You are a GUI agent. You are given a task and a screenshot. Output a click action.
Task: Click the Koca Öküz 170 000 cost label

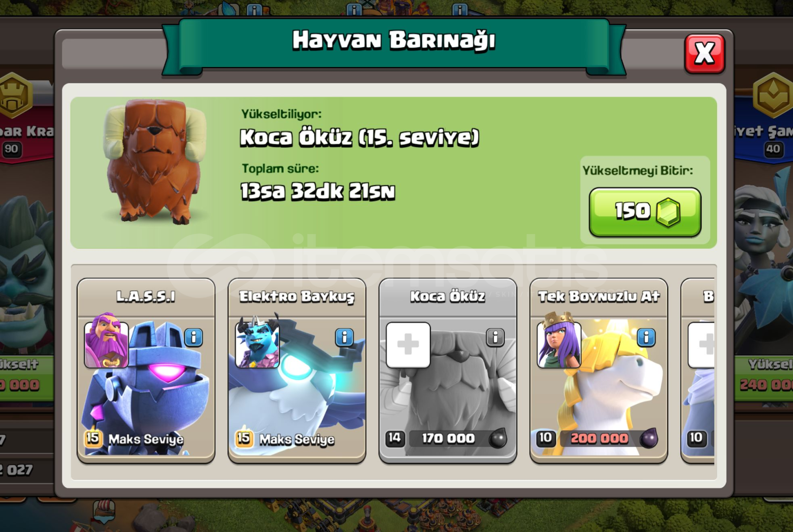(448, 438)
